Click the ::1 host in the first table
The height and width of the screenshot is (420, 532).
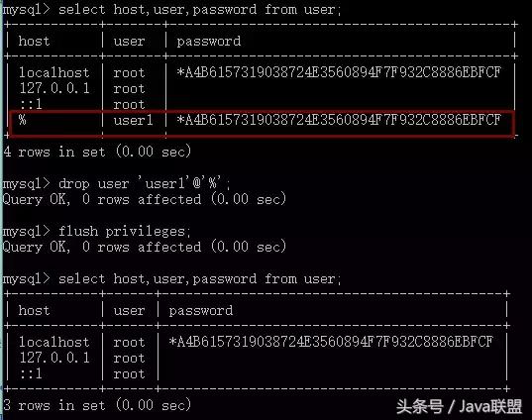pos(31,104)
